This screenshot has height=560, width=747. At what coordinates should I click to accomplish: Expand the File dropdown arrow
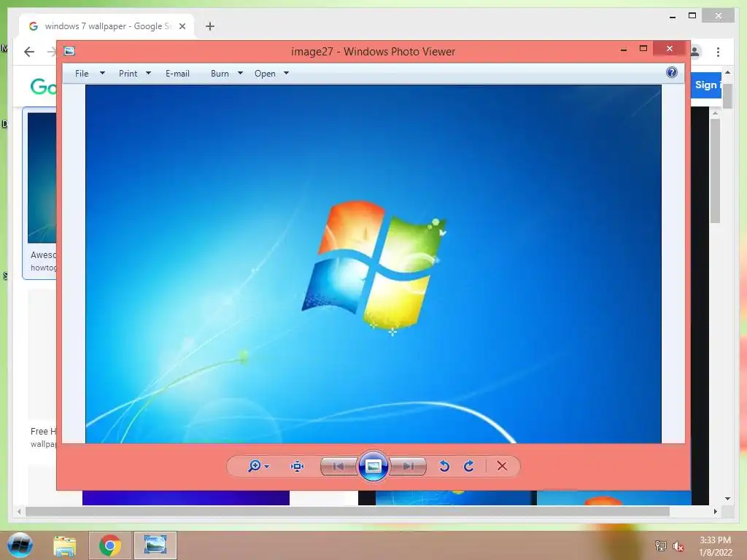click(x=102, y=74)
